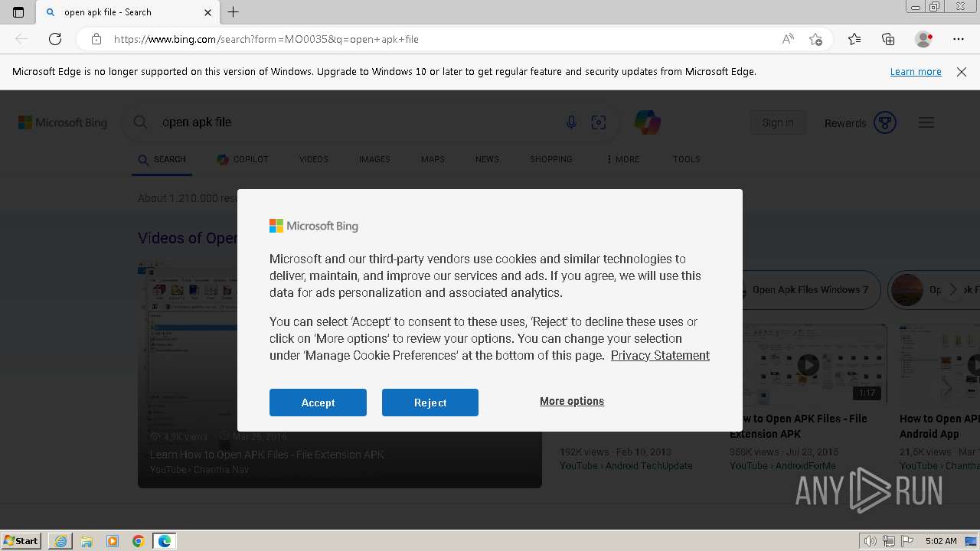Click the Microsoft Bing logo on the page header
The height and width of the screenshot is (551, 980).
coord(63,122)
